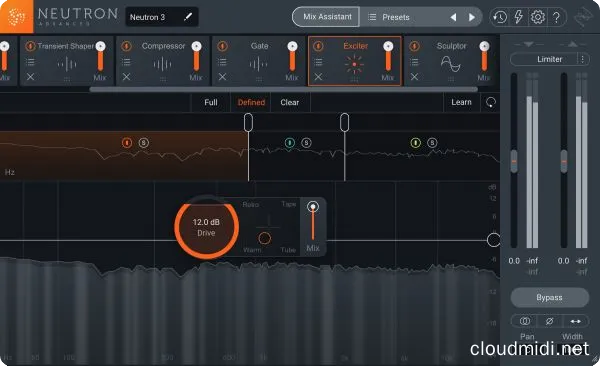The image size is (600, 366).
Task: Open the Limiter options three-dot menu
Action: (582, 59)
